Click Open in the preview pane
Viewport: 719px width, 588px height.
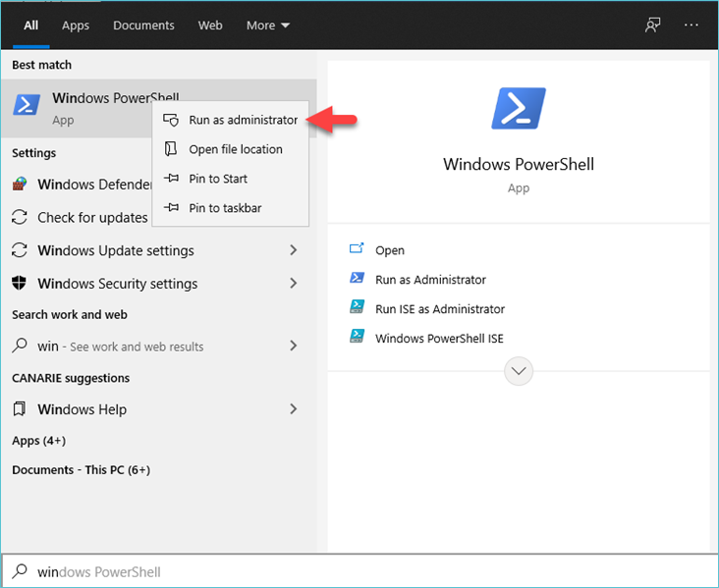tap(389, 250)
